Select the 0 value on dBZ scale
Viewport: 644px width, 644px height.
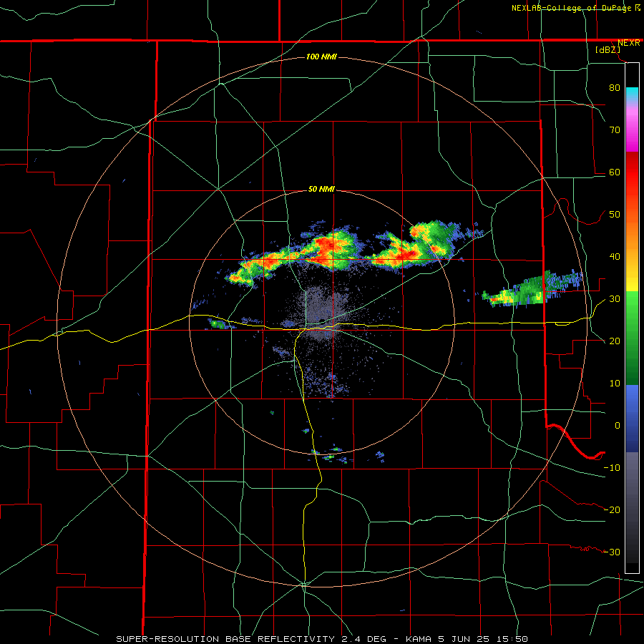pyautogui.click(x=618, y=426)
